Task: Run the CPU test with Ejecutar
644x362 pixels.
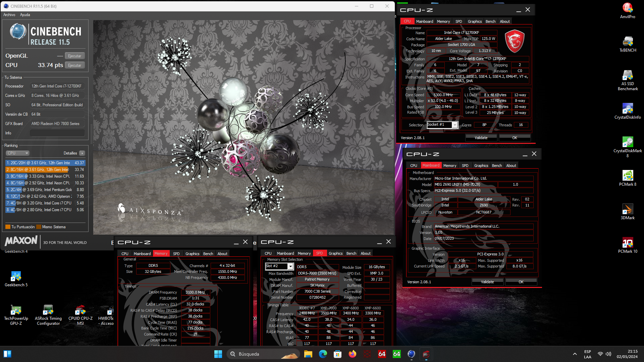Action: pyautogui.click(x=74, y=65)
